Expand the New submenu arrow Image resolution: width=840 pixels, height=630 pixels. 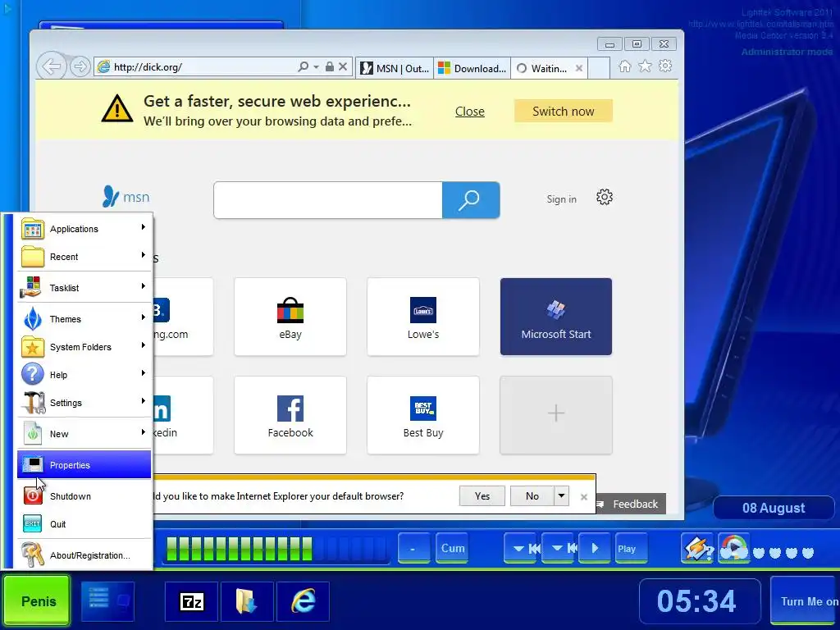click(x=143, y=432)
